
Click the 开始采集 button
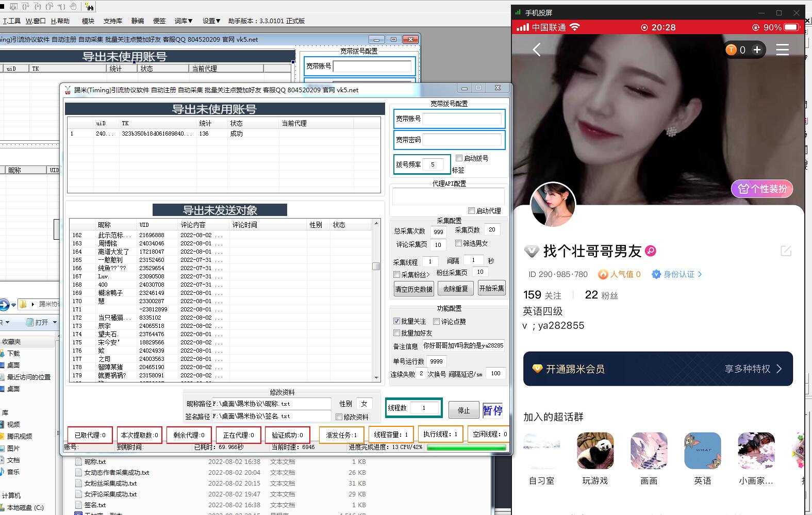click(491, 288)
